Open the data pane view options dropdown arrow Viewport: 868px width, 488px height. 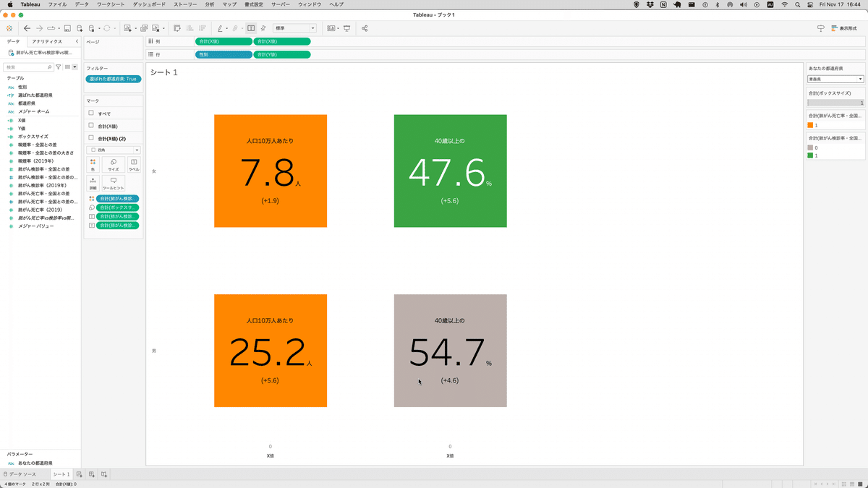pyautogui.click(x=75, y=67)
